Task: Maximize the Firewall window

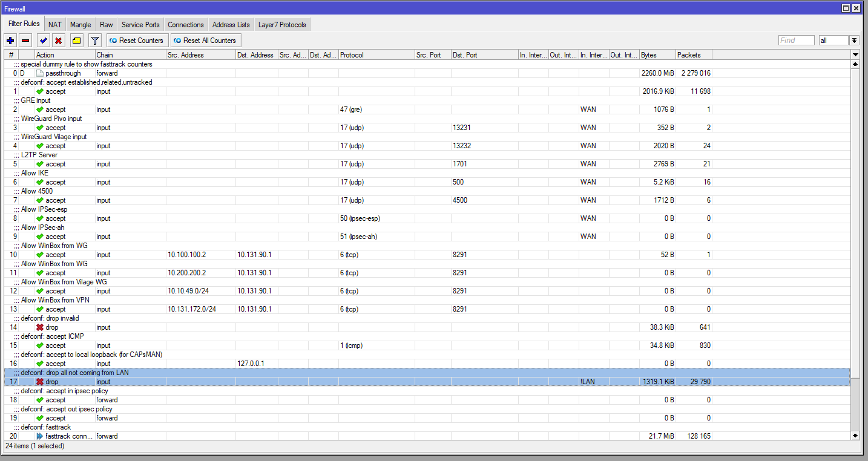Action: point(846,8)
